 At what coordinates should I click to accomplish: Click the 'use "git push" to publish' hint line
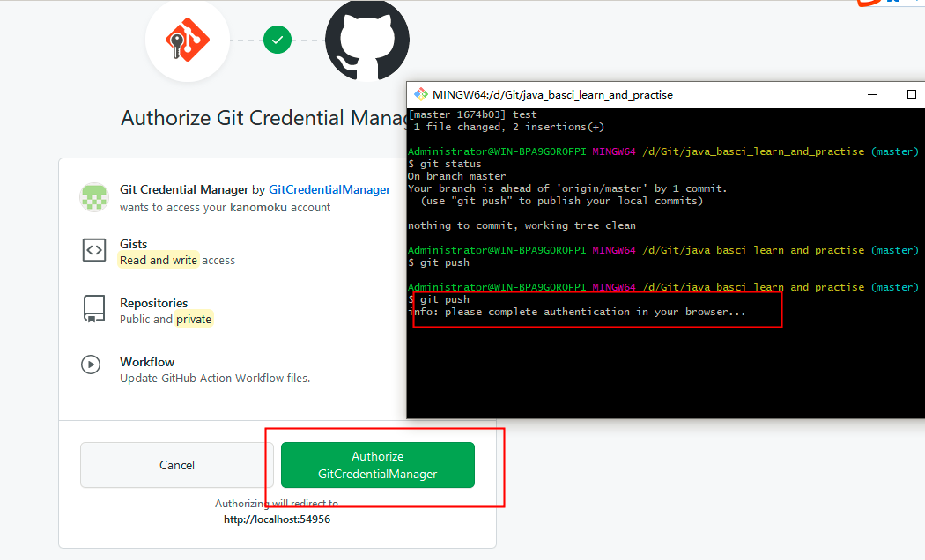pos(562,201)
